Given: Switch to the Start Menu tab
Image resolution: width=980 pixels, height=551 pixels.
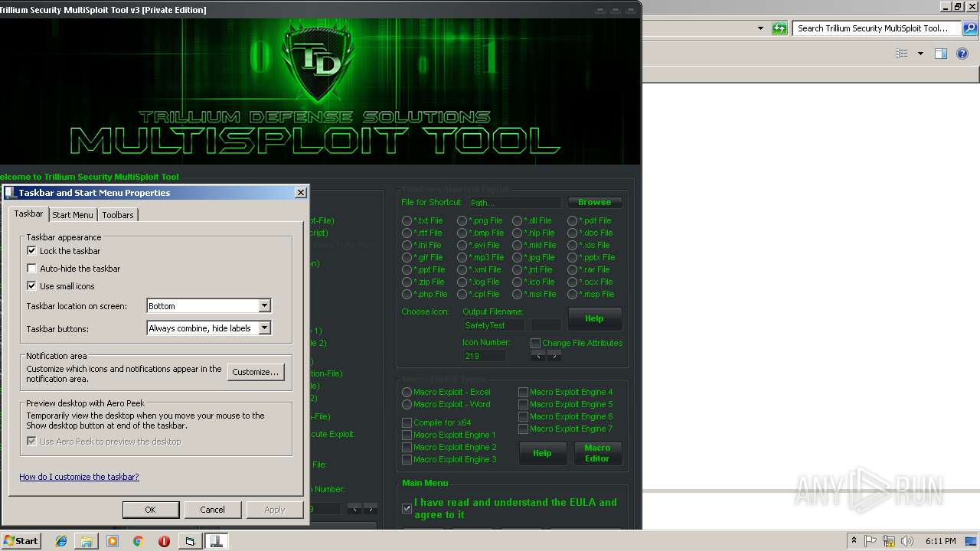Looking at the screenshot, I should pos(73,215).
